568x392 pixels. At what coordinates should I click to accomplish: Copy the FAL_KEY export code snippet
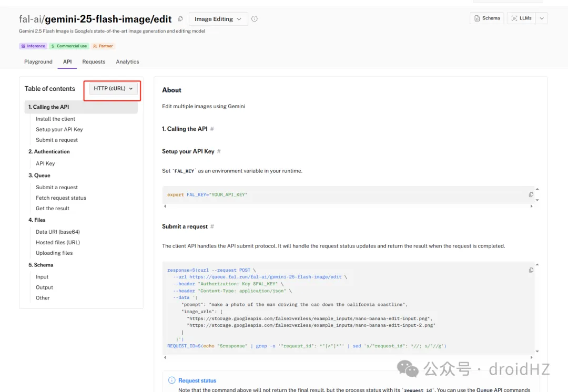click(531, 195)
